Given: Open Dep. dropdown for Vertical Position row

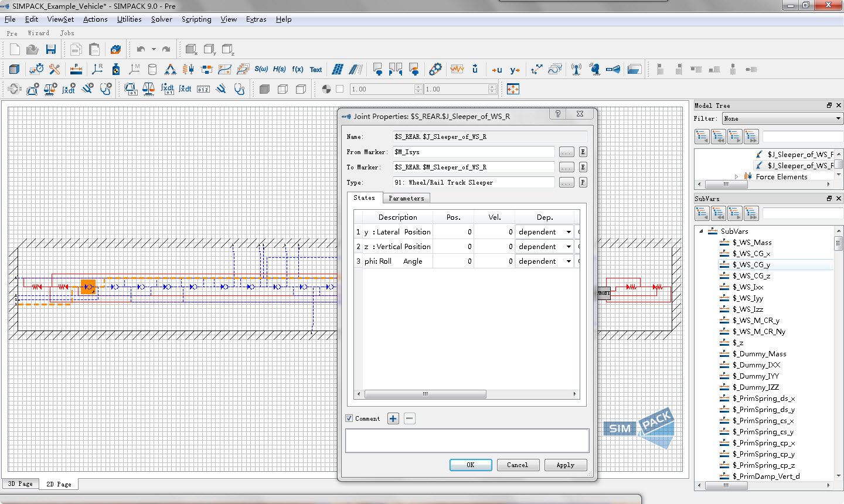Looking at the screenshot, I should (569, 247).
